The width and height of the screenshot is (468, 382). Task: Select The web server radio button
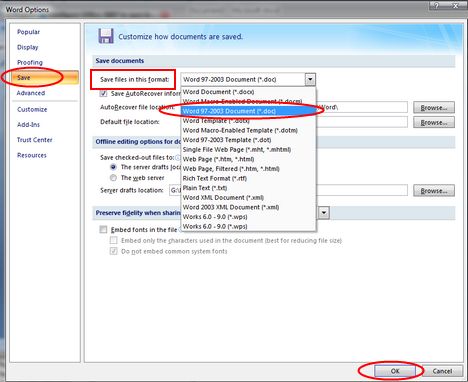(113, 178)
